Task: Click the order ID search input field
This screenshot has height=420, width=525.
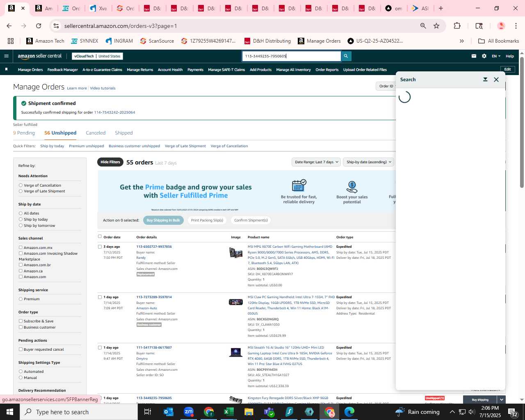Action: (x=291, y=56)
